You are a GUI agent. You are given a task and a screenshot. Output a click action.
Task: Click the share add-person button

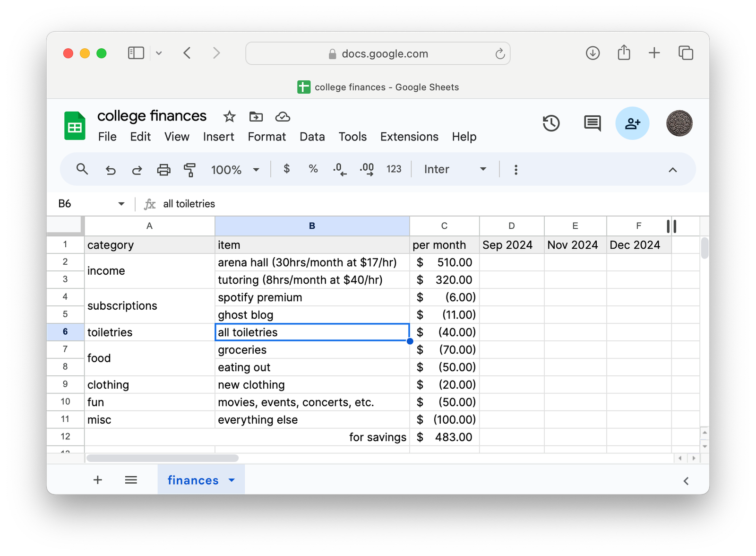pyautogui.click(x=632, y=123)
